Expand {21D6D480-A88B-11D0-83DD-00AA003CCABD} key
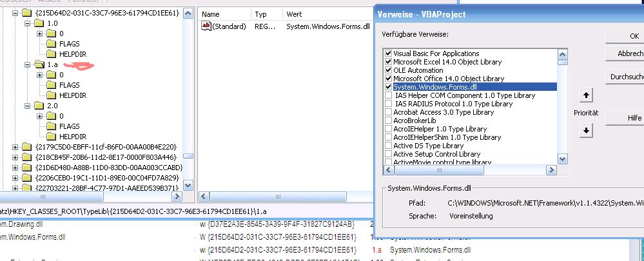Viewport: 644px width, 261px height. tap(15, 168)
